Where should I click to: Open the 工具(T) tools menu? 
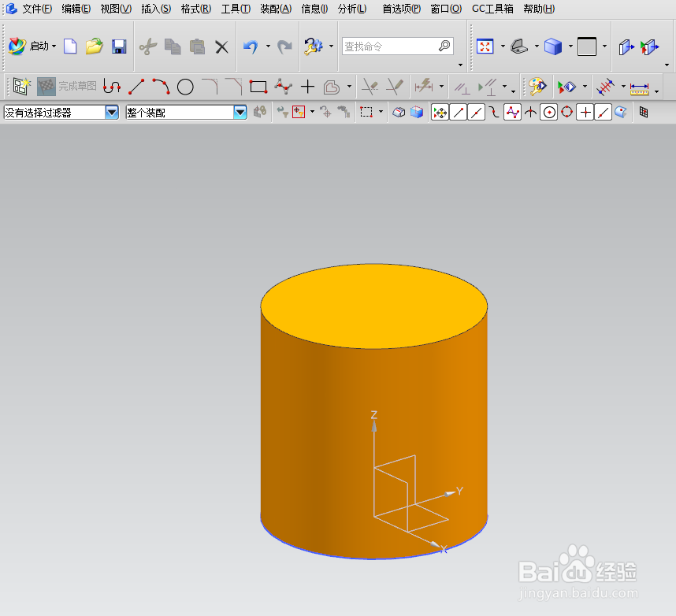(236, 9)
